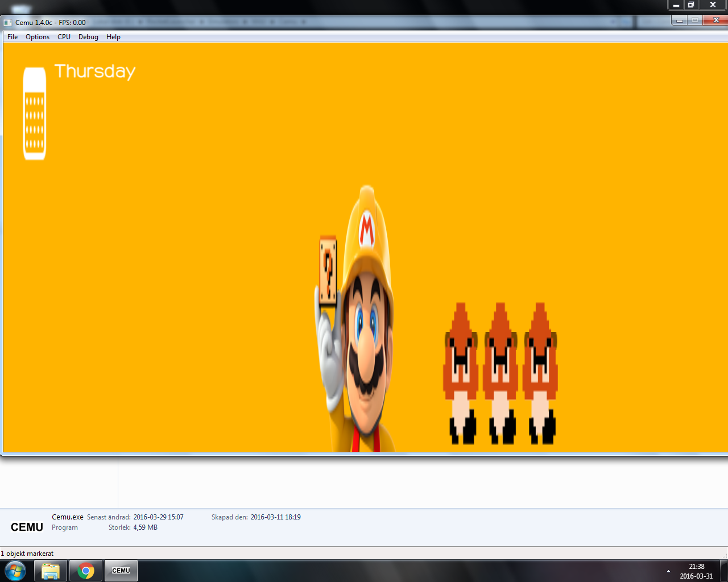This screenshot has height=582, width=728.
Task: Minimize the background Explorer window
Action: point(676,5)
